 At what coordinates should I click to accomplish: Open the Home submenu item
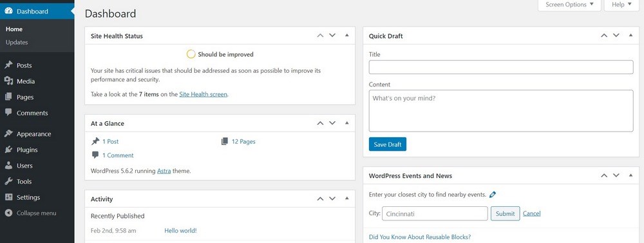pyautogui.click(x=14, y=29)
